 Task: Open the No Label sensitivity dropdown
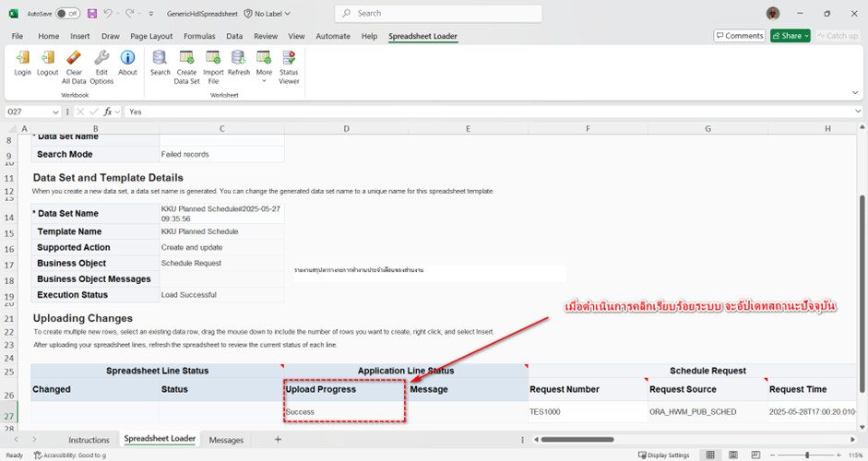[x=270, y=14]
